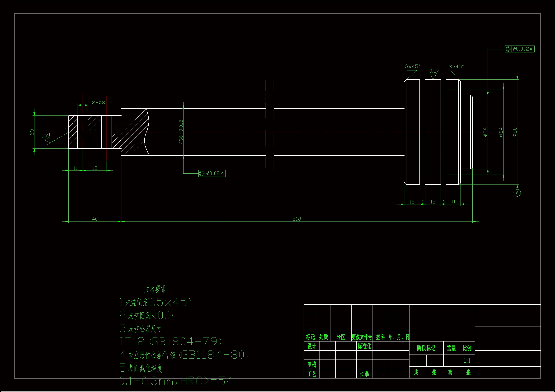Select the 518 length dimension text
Image resolution: width=555 pixels, height=392 pixels.
296,219
